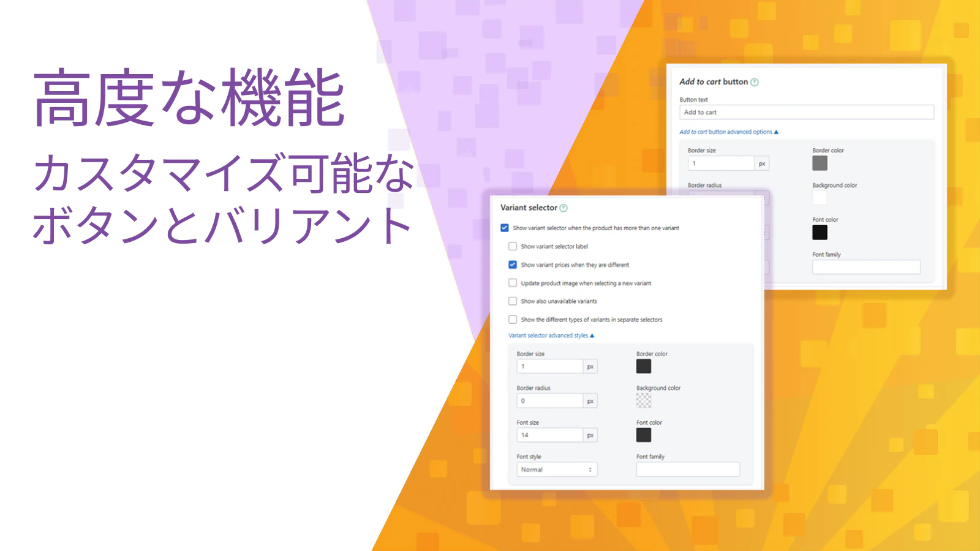The width and height of the screenshot is (980, 551).
Task: Focus the Button text input field
Action: pyautogui.click(x=807, y=112)
